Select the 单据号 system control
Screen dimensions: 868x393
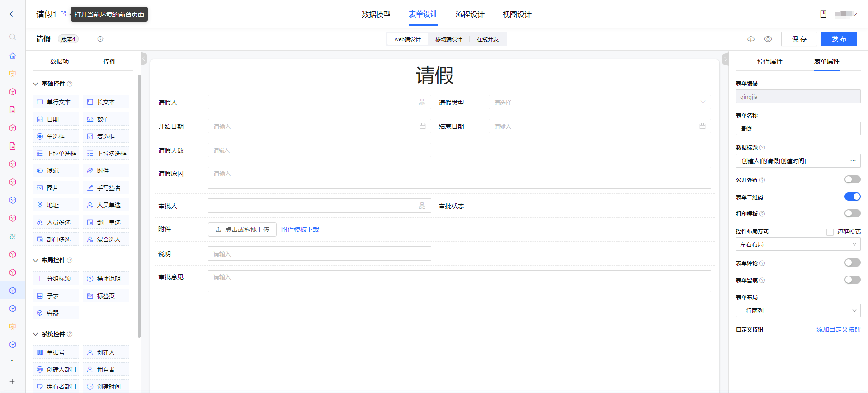[56, 352]
